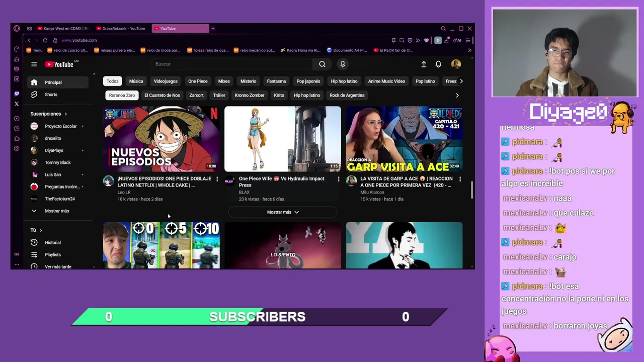Open the Opera AI button

pyautogui.click(x=457, y=40)
